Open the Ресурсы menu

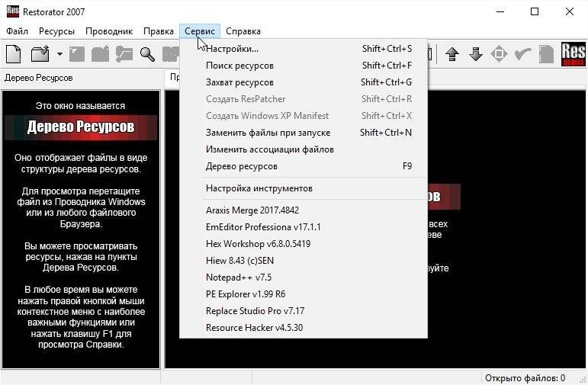coord(56,31)
